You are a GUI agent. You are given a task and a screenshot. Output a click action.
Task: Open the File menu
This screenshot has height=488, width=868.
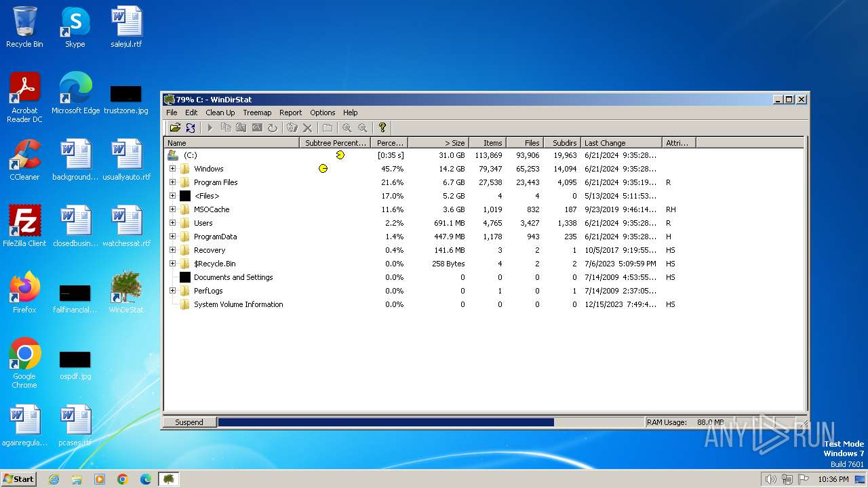tap(172, 113)
